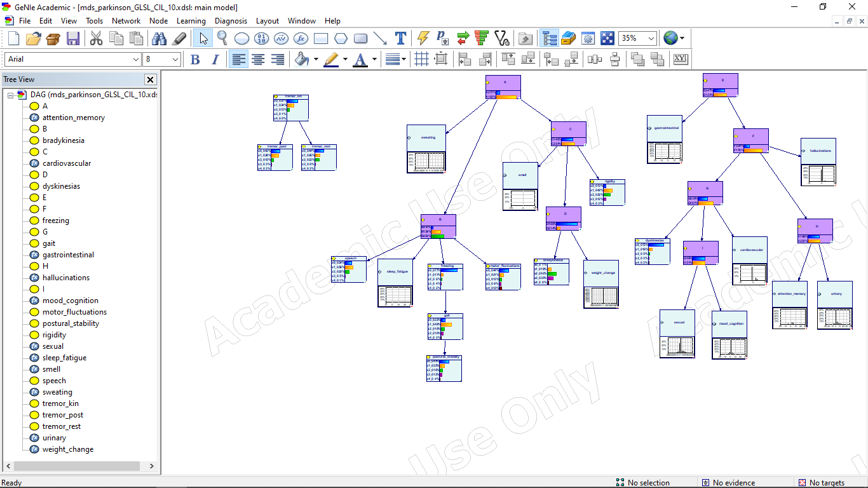
Task: Select the postural_stability node in the graph
Action: pyautogui.click(x=444, y=368)
